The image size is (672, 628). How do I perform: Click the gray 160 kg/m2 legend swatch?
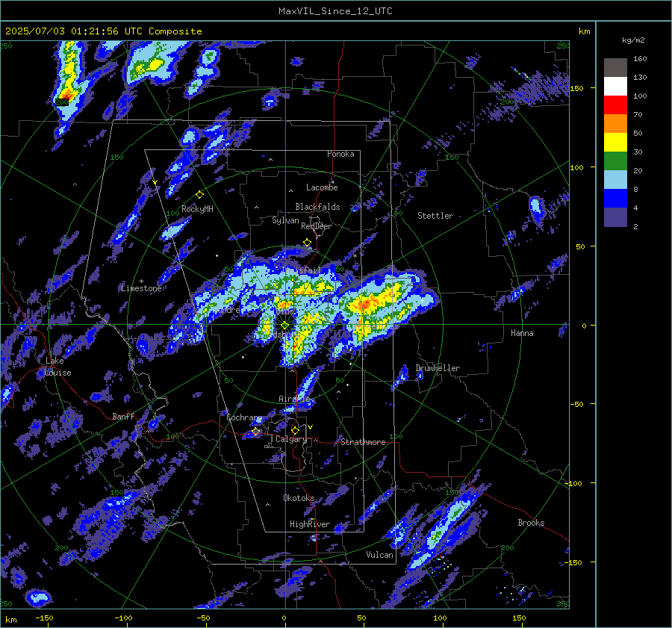coord(615,67)
